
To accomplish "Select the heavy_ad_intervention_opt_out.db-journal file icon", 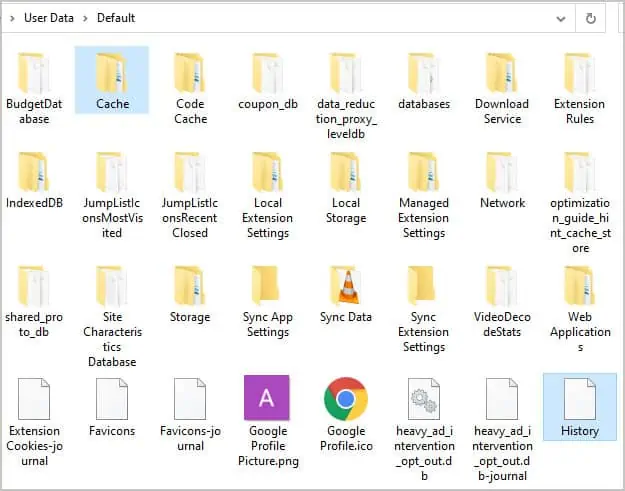I will 502,399.
